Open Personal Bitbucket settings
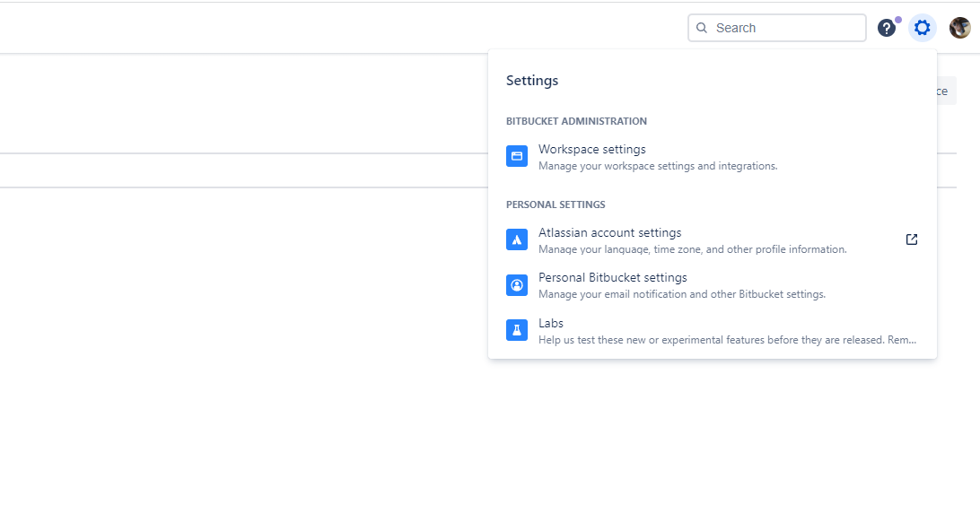The height and width of the screenshot is (522, 980). [x=712, y=285]
